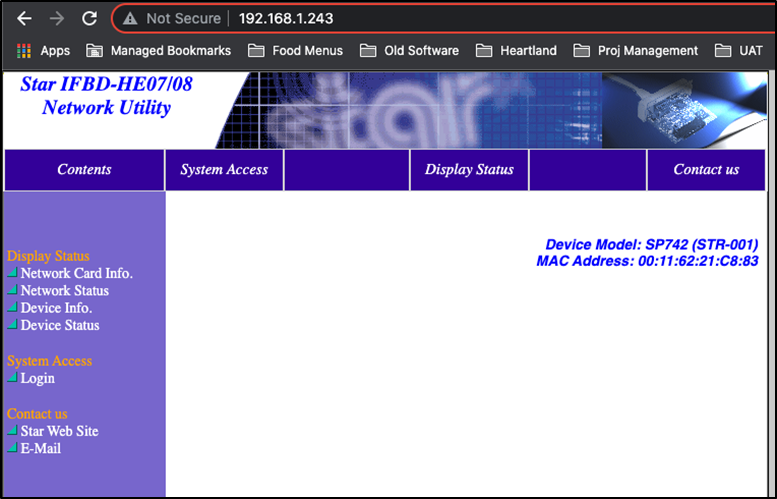Click the MAC Address 00:11:62:21:C8:83 text

click(647, 261)
